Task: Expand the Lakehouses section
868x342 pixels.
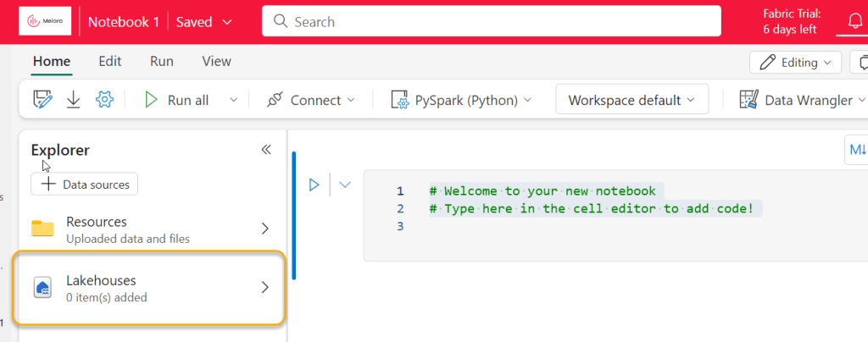Action: [x=149, y=288]
